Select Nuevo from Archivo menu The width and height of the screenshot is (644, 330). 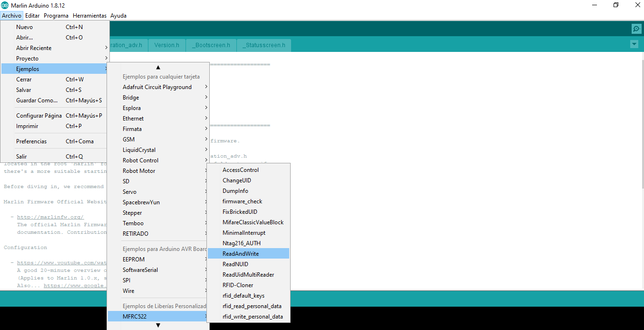click(55, 27)
